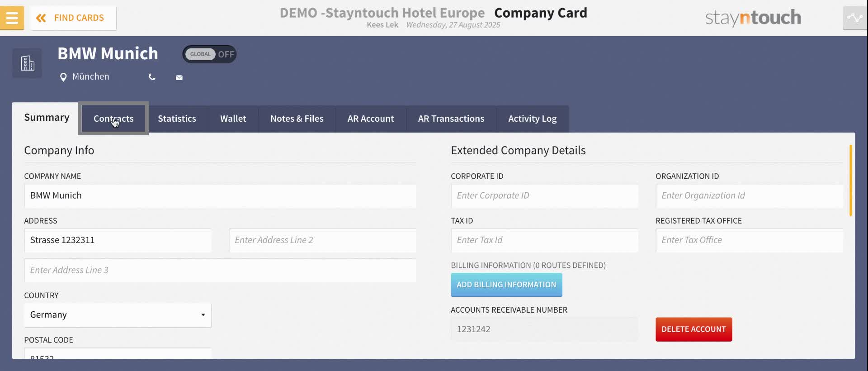Screen dimensions: 868x371
Task: Click the orange vertical scrollbar
Action: coord(851,181)
